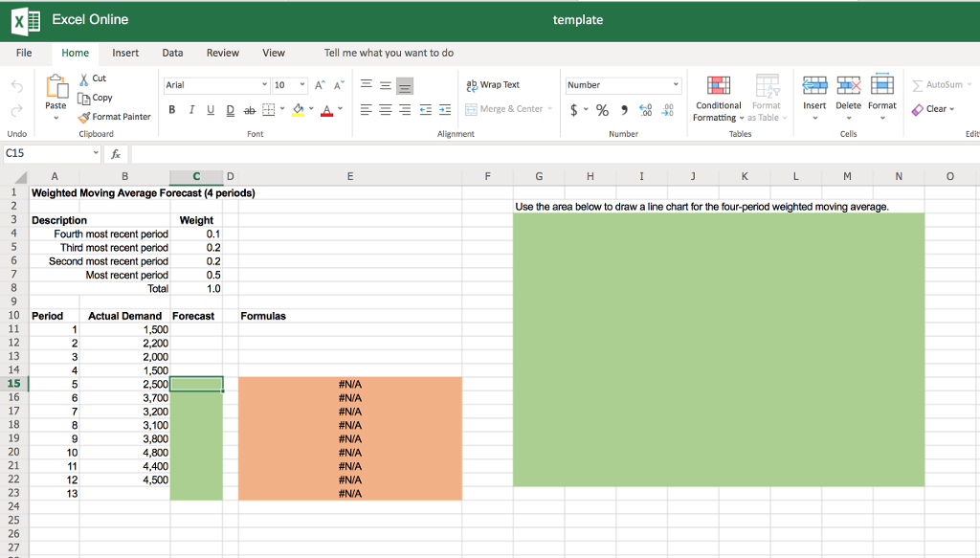Image resolution: width=980 pixels, height=558 pixels.
Task: Open the Number format dropdown
Action: point(621,84)
